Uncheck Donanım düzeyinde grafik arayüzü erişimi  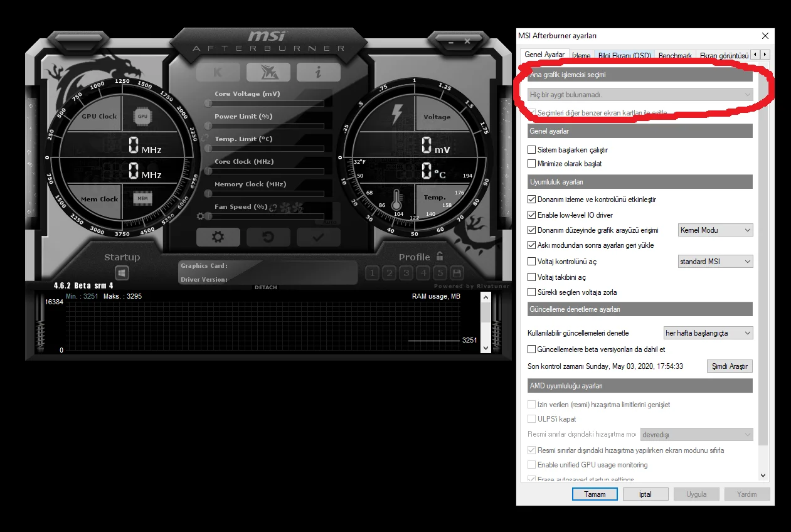[x=532, y=230]
